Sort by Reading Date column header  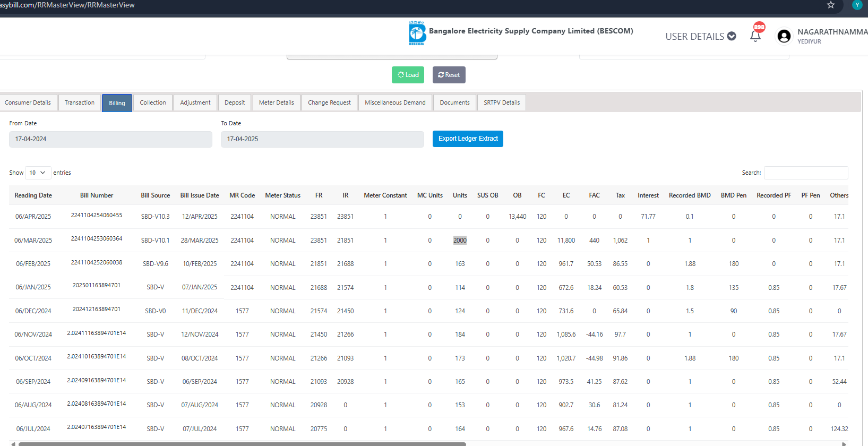(33, 195)
